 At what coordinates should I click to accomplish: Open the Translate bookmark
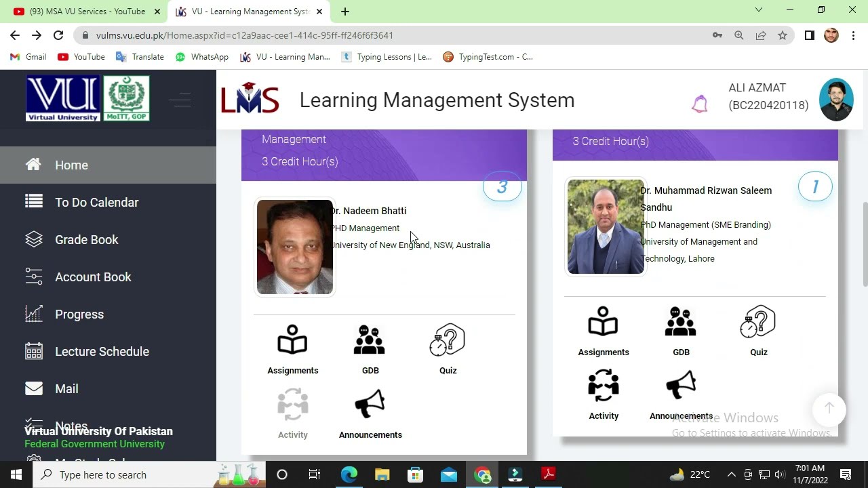click(x=140, y=57)
